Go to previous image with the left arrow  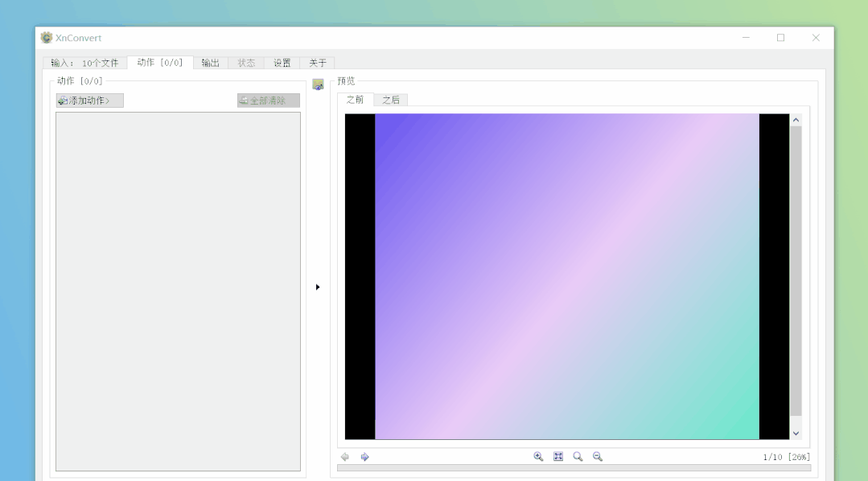(x=345, y=457)
